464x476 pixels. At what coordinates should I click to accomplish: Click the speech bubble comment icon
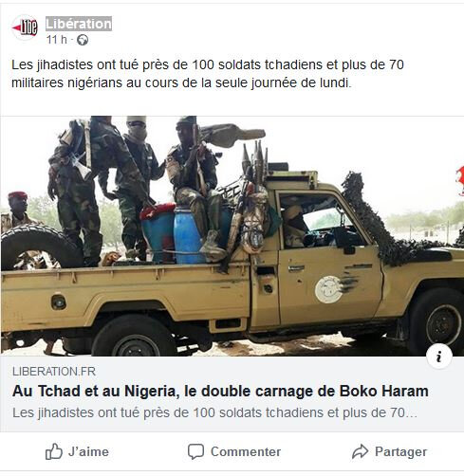195,451
